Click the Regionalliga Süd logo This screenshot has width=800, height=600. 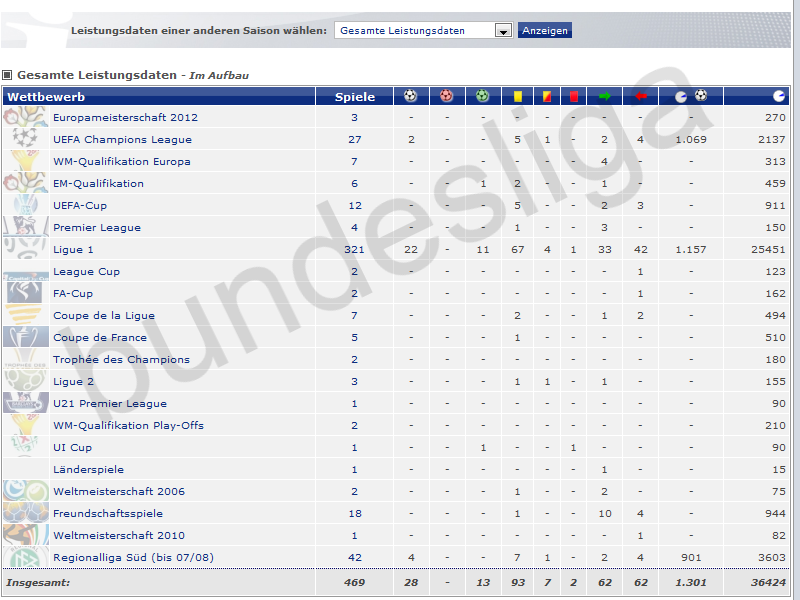pos(26,557)
